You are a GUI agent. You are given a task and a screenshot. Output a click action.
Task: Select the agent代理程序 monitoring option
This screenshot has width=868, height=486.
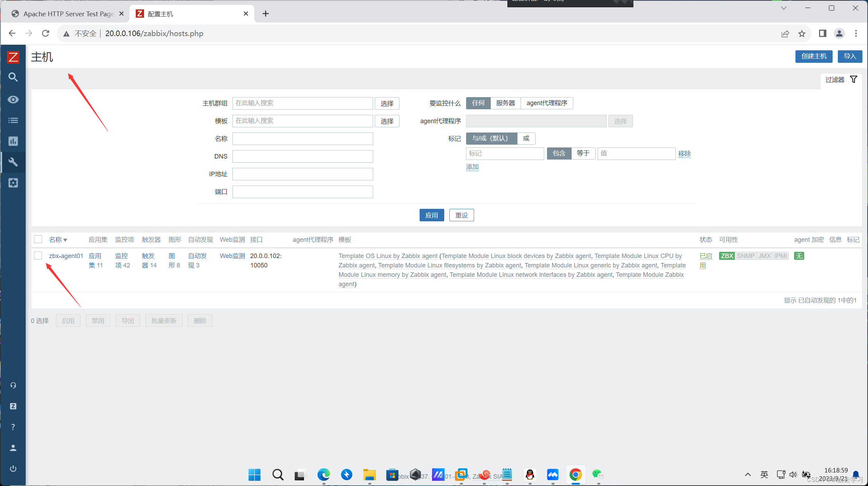547,103
